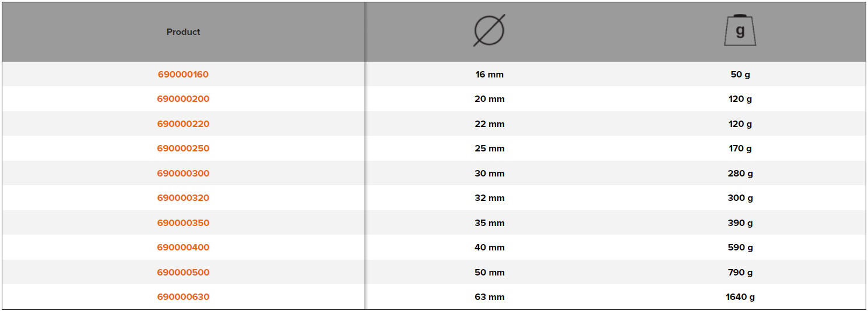Click the 50 g weight value
868x311 pixels.
tap(740, 75)
